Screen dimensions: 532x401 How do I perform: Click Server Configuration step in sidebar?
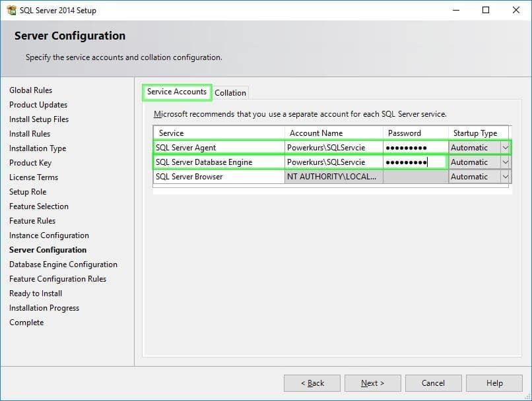pos(48,250)
